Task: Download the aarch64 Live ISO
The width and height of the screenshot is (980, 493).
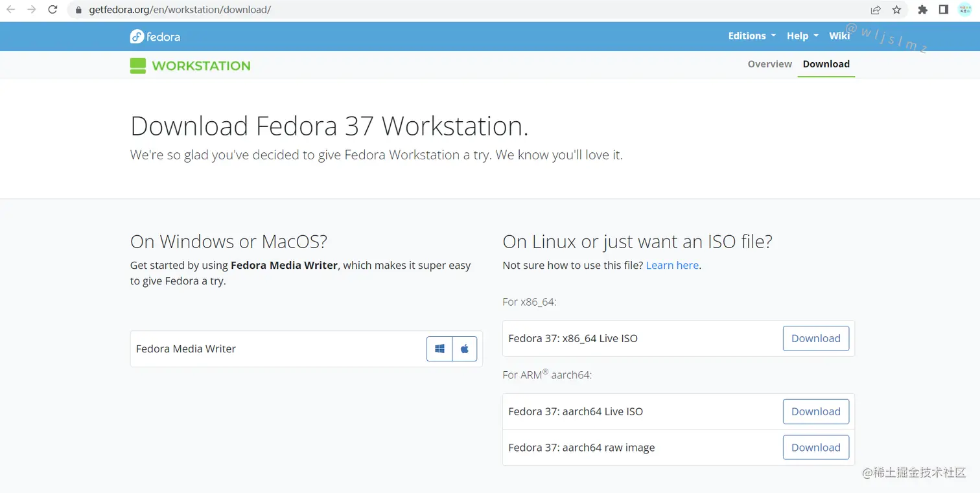Action: [x=815, y=411]
